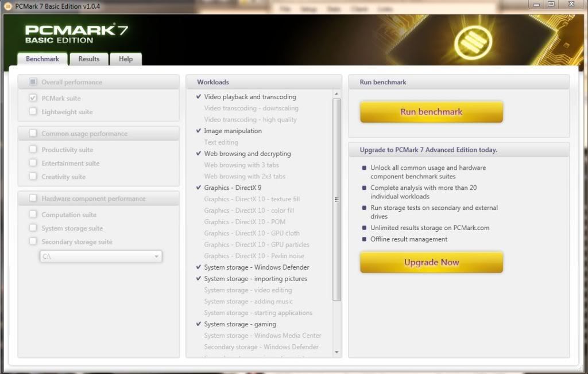Maximize the PCMark 7 window
The height and width of the screenshot is (374, 588).
pyautogui.click(x=551, y=4)
